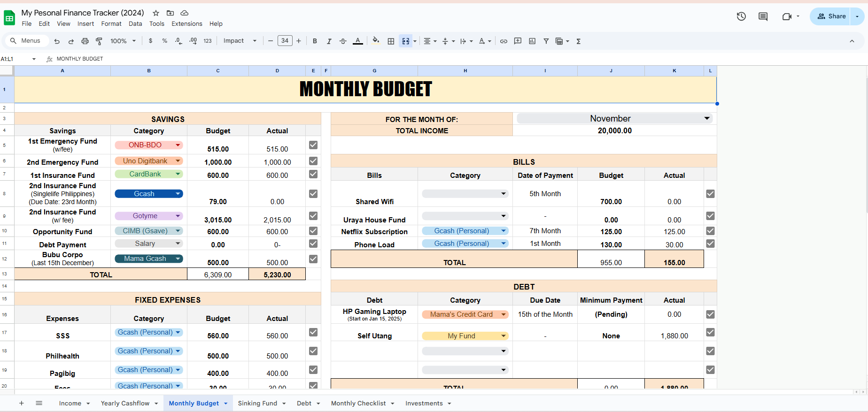Image resolution: width=868 pixels, height=412 pixels.
Task: Open the Impact font dropdown
Action: click(240, 41)
